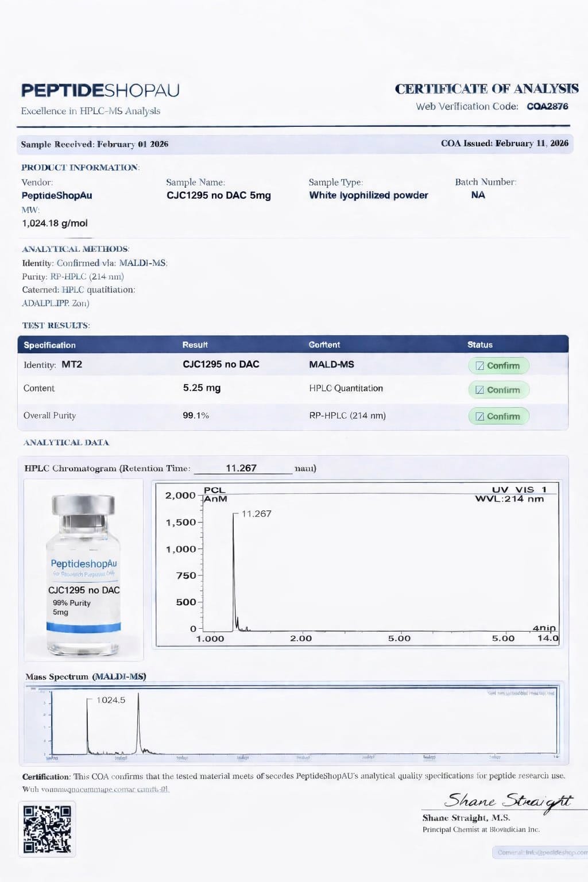Image resolution: width=588 pixels, height=882 pixels.
Task: Click the vendor name PeptideShopAu
Action: point(57,195)
